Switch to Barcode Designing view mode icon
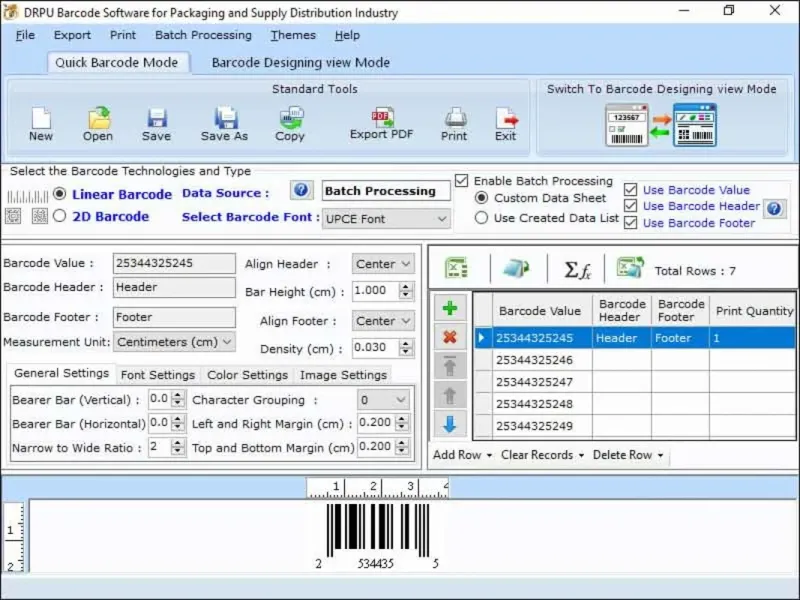Viewport: 800px width, 600px height. click(660, 125)
